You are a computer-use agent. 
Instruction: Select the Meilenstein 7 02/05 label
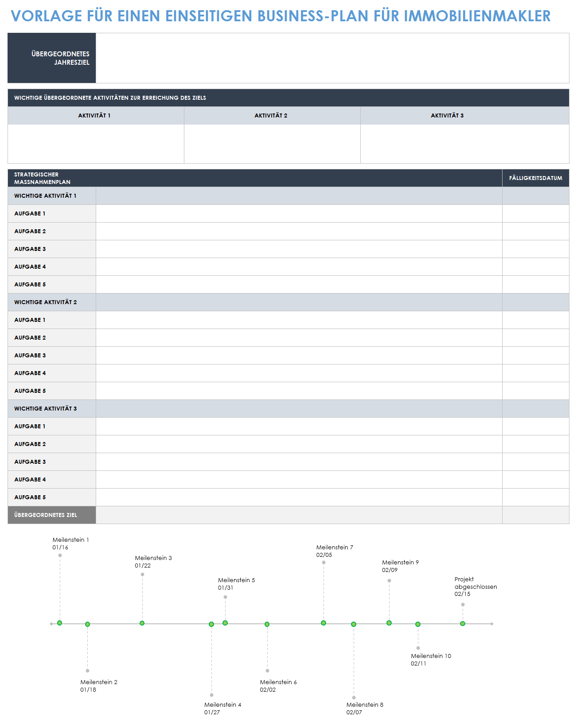pos(335,551)
